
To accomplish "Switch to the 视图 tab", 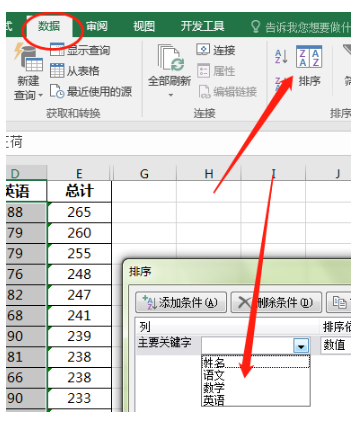I will pyautogui.click(x=144, y=26).
